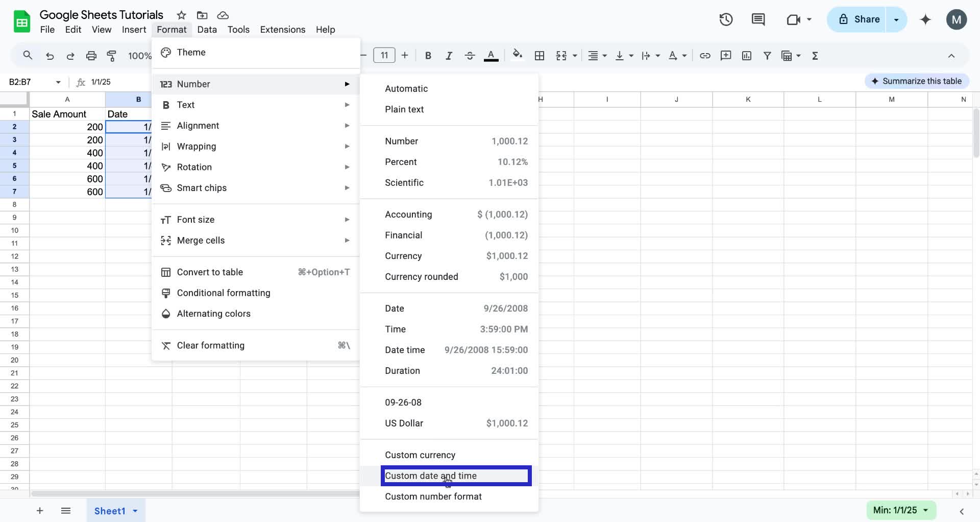Insert a chart from the toolbar

click(746, 56)
